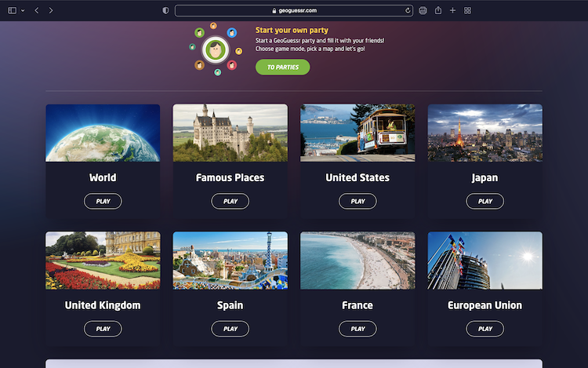Image resolution: width=588 pixels, height=368 pixels.
Task: Show tab overview grid icon
Action: [x=467, y=10]
